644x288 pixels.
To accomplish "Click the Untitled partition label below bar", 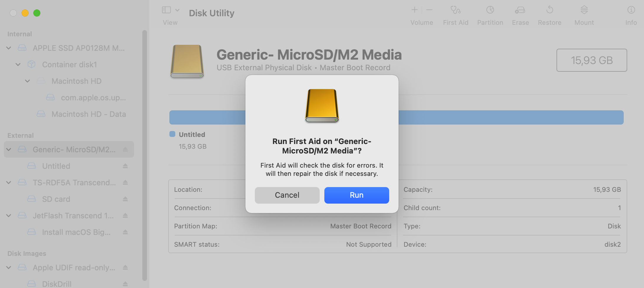I will 192,135.
